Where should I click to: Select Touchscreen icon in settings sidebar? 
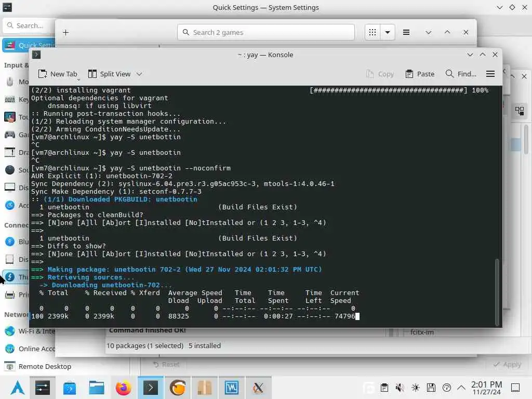tap(10, 117)
